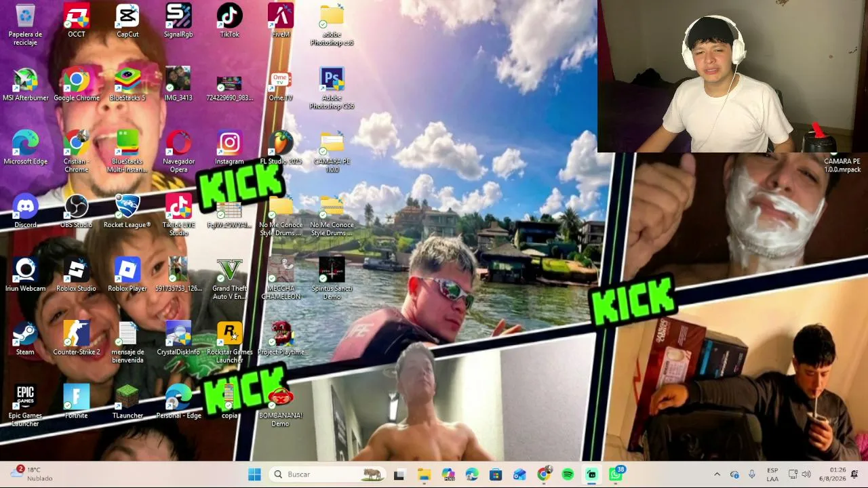Viewport: 868px width, 488px height.
Task: Expand the hidden system tray icons chevron
Action: tap(717, 474)
